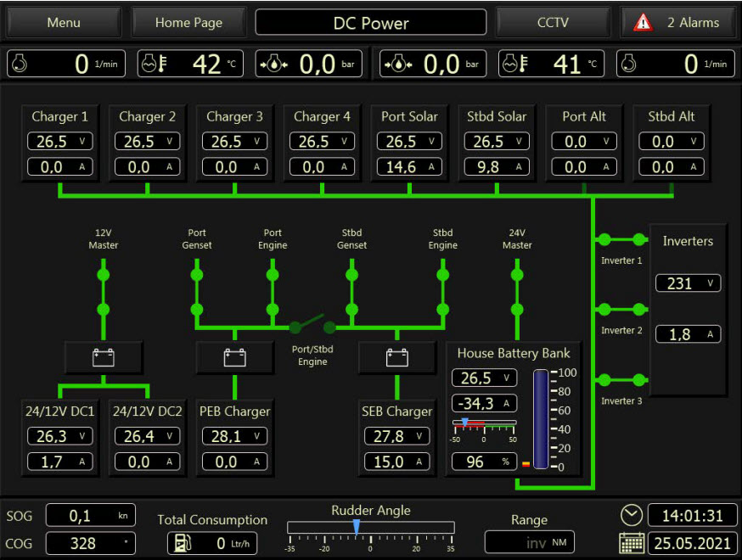Click the clock icon beside the time
The height and width of the screenshot is (560, 742).
click(x=632, y=515)
